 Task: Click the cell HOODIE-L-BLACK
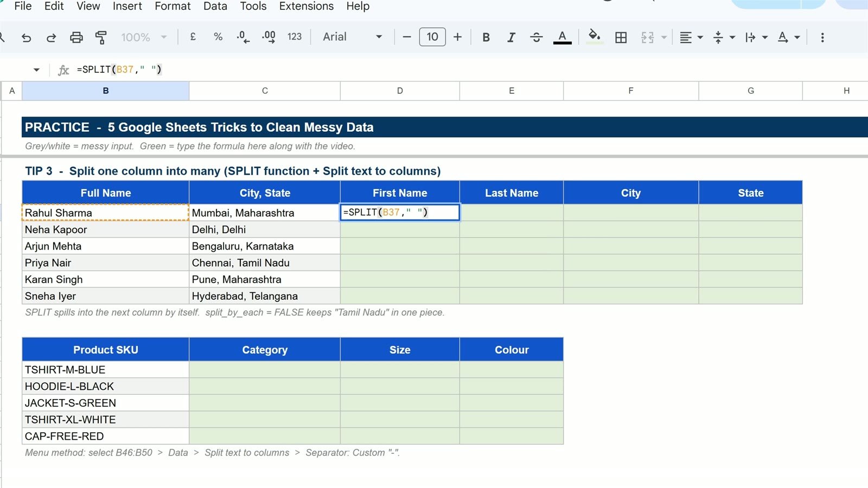pos(106,387)
